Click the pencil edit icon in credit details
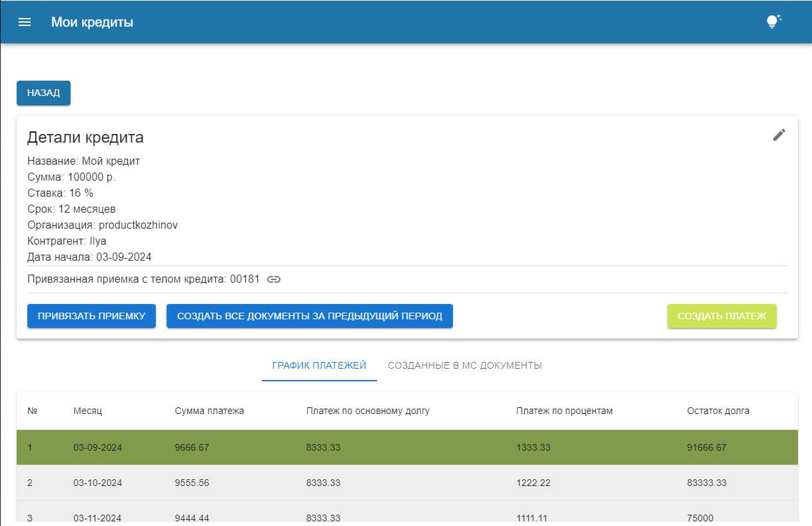Screen dimensions: 812x526 coord(779,135)
